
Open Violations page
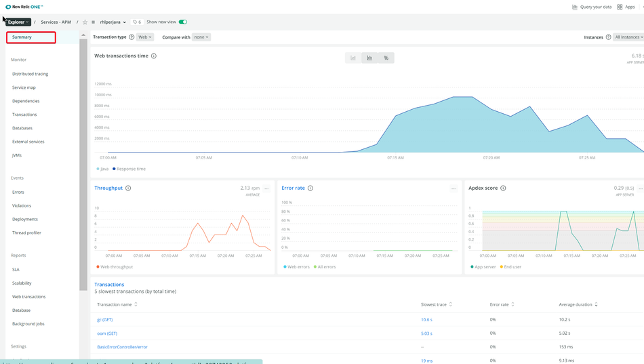22,206
